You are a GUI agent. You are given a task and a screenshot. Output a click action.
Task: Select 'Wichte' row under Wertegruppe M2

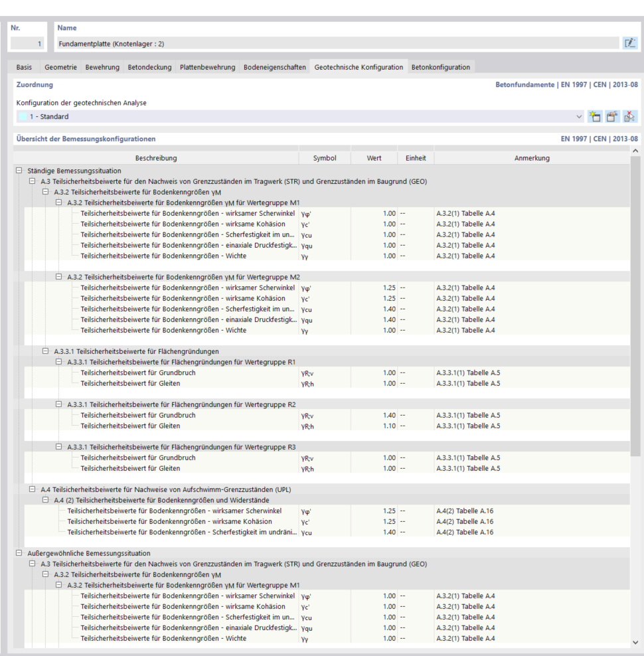(x=327, y=330)
